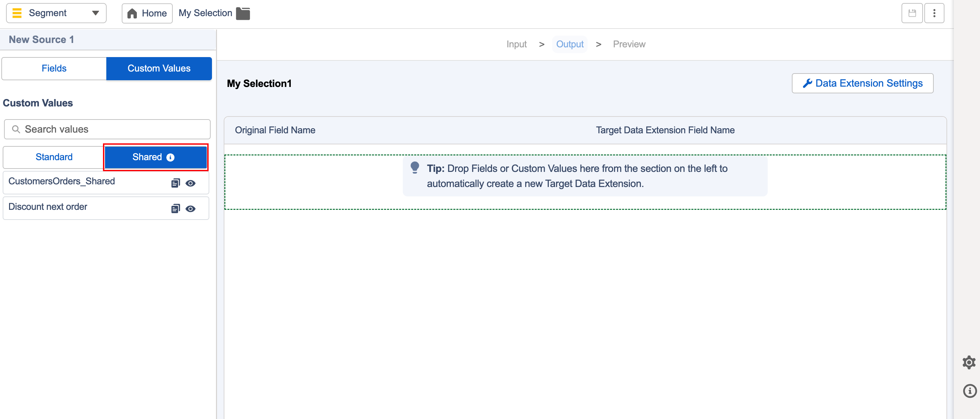Click the My Selection folder icon
The image size is (980, 419).
(243, 13)
